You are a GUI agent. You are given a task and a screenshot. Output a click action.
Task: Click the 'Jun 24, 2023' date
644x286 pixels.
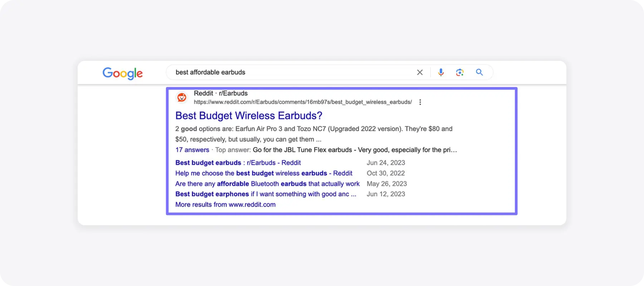386,163
